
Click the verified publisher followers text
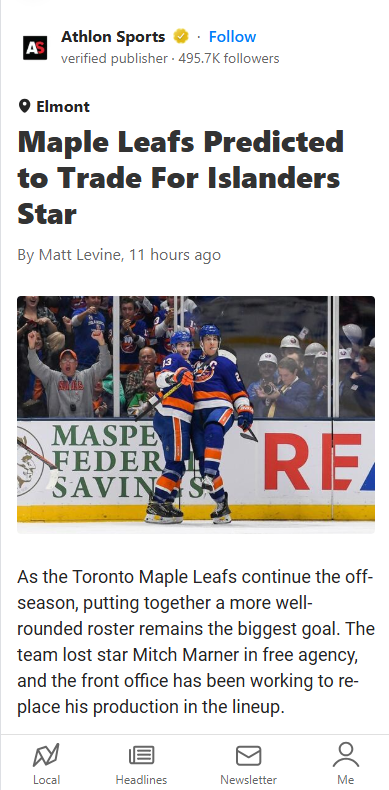click(x=170, y=59)
